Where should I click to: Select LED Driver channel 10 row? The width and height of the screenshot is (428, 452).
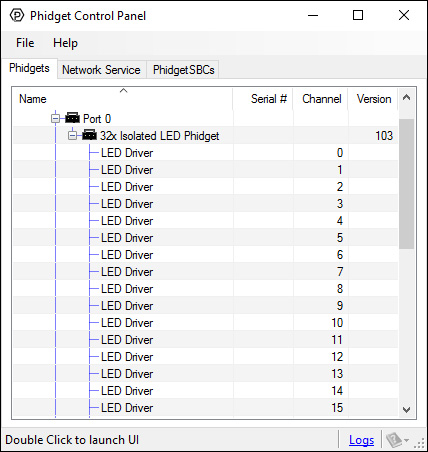(206, 323)
